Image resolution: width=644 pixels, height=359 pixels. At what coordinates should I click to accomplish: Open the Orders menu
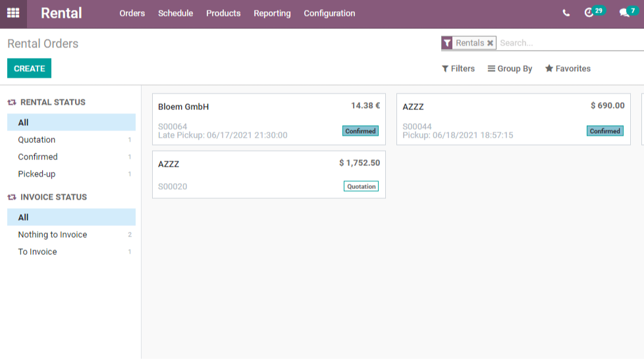[132, 13]
